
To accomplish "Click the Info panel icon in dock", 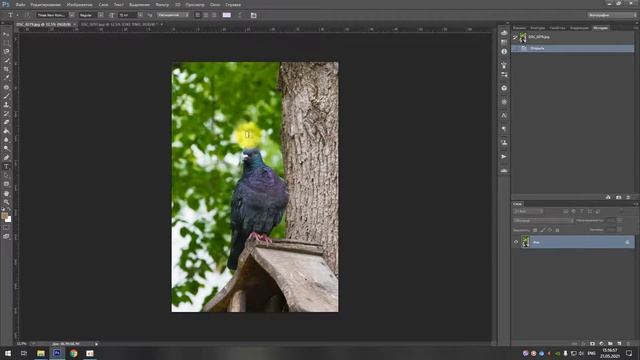I will click(x=504, y=51).
